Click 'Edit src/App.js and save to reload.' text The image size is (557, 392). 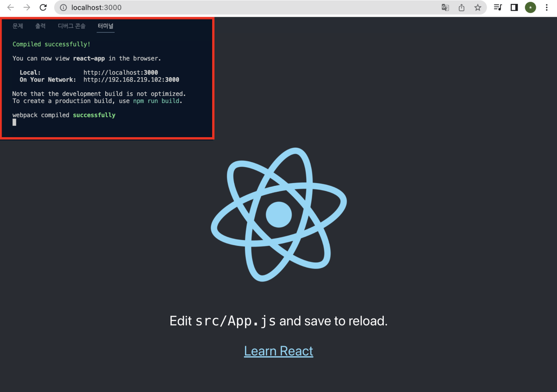[278, 321]
